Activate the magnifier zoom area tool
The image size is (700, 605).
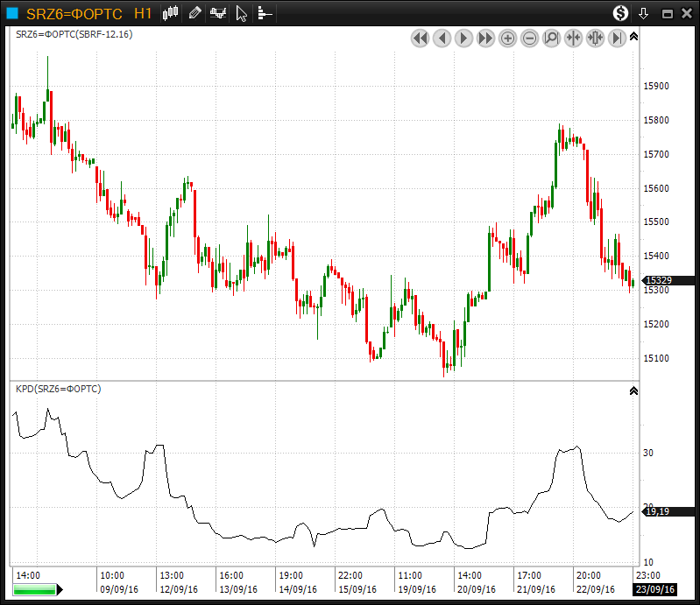[551, 38]
